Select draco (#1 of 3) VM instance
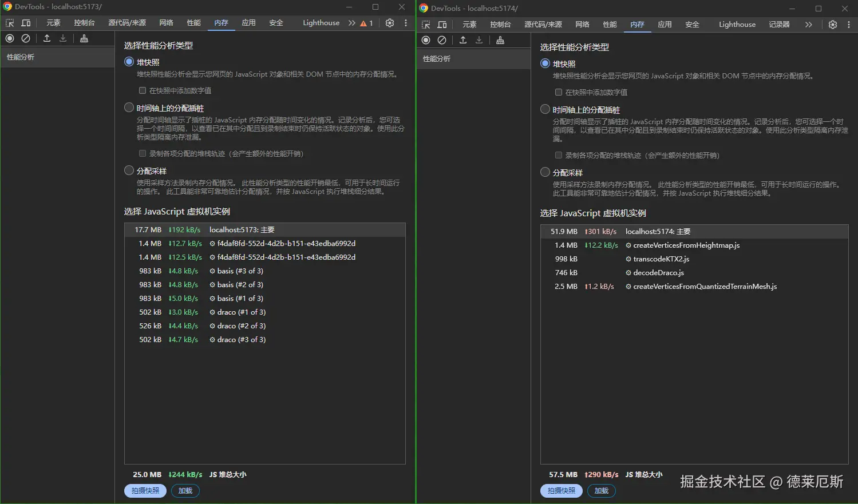Screen dimensions: 858x504 click(x=265, y=312)
